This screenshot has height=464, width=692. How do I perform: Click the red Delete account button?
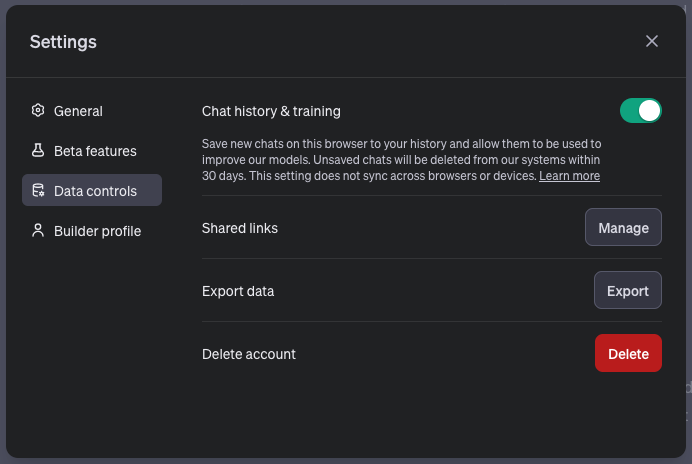(x=628, y=353)
